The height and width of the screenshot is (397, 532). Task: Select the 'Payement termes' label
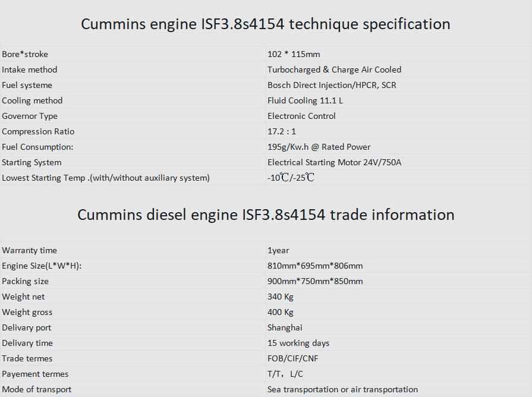(35, 374)
